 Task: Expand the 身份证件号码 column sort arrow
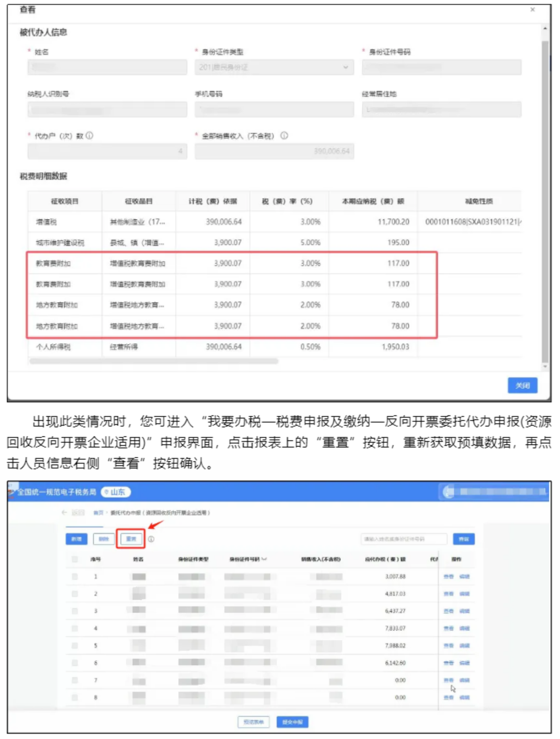pos(264,559)
